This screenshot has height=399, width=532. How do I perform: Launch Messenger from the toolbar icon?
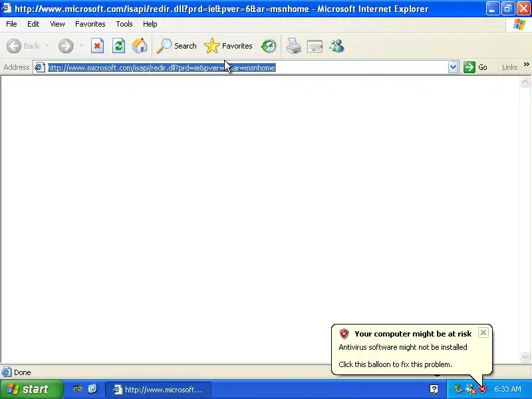pyautogui.click(x=337, y=46)
